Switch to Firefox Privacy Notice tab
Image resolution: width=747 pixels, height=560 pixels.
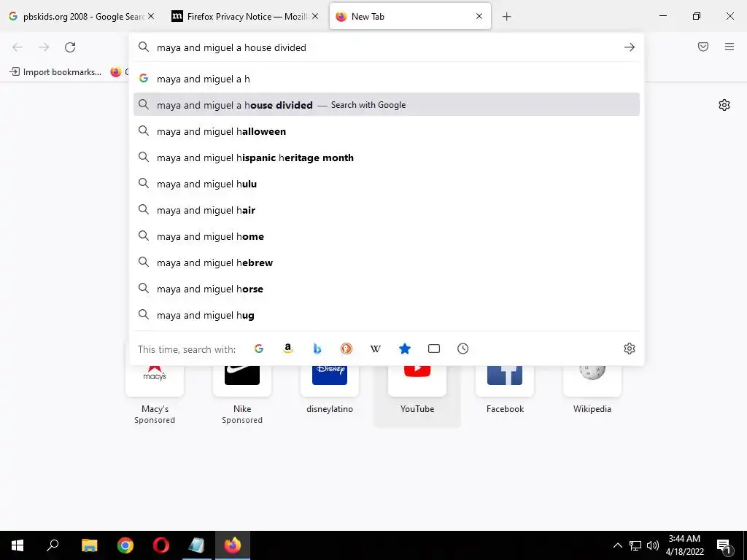pyautogui.click(x=245, y=16)
